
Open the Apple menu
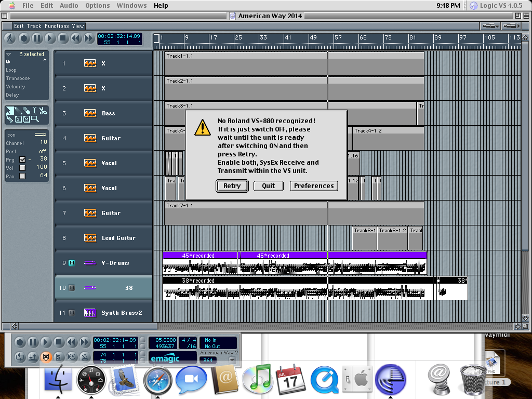pos(12,5)
